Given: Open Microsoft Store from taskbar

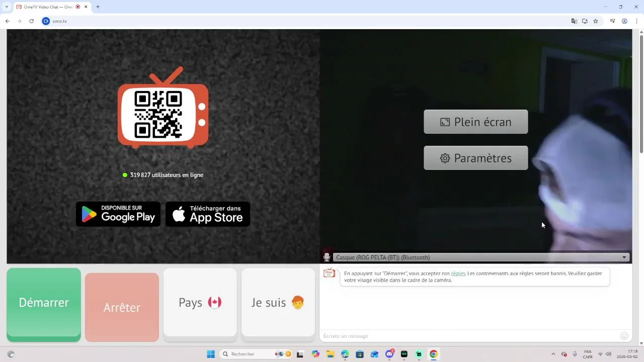Looking at the screenshot, I should tap(360, 354).
